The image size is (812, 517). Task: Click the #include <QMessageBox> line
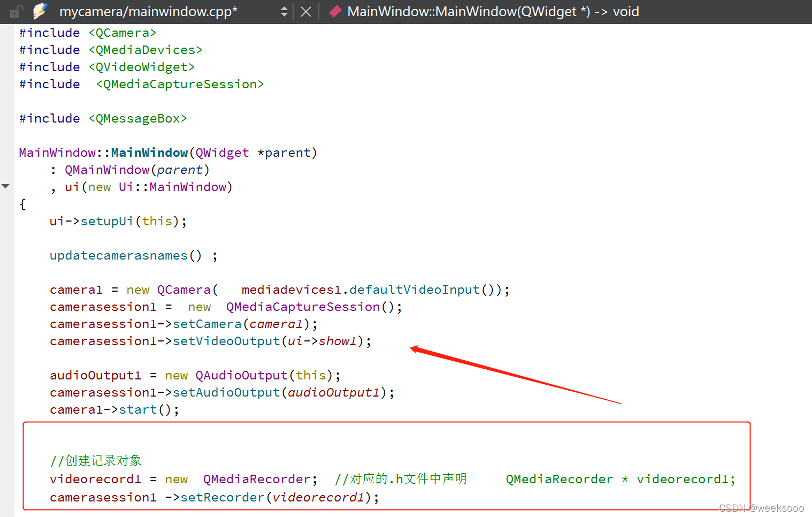tap(103, 118)
